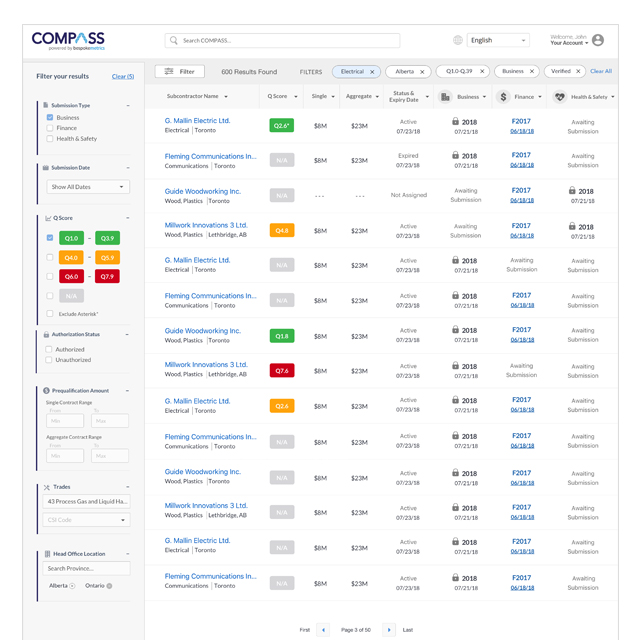Remove the Q1.0-Q3.9 filter chip

[482, 71]
